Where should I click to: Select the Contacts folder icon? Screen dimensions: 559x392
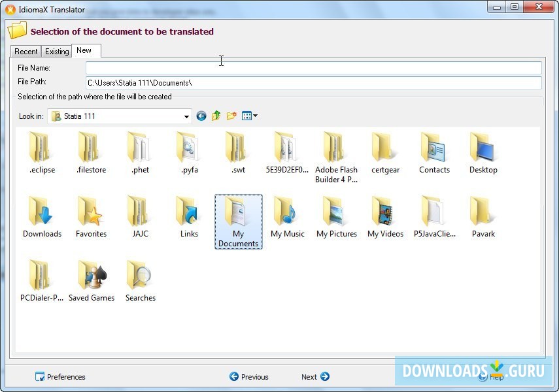[x=433, y=148]
